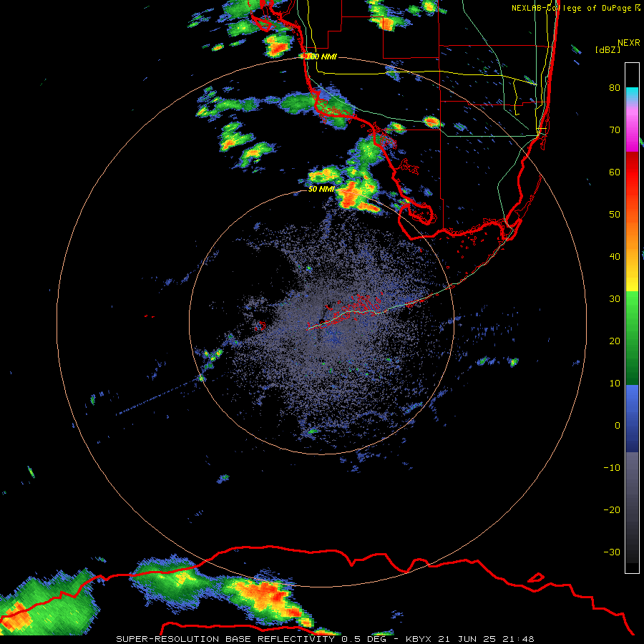Click the -30 value on the dBZ scale
644x644 pixels.
click(x=612, y=552)
